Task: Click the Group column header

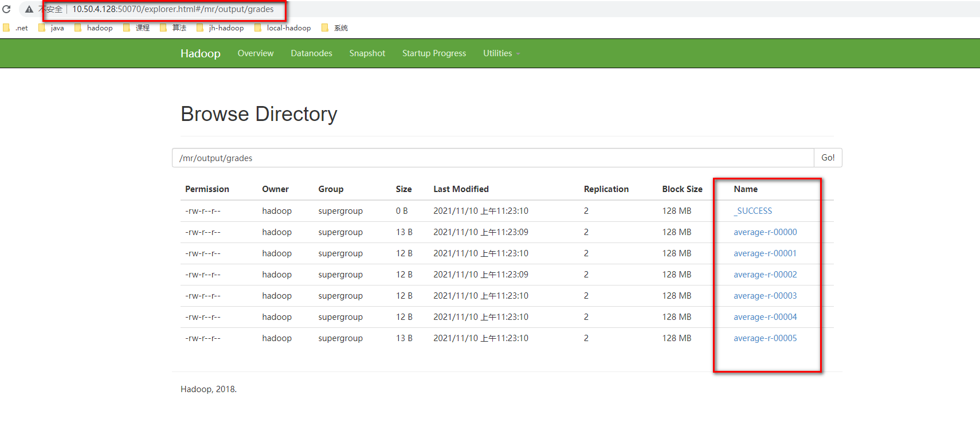Action: [x=331, y=189]
